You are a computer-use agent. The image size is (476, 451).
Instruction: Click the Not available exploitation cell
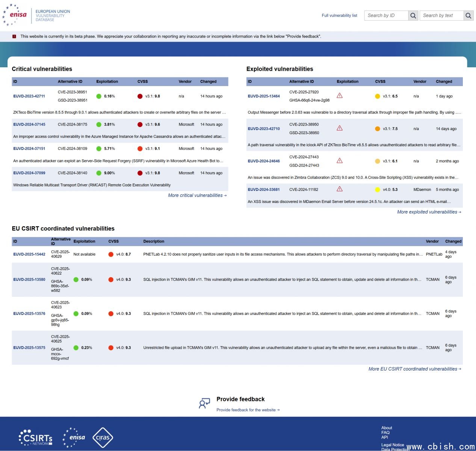click(85, 254)
